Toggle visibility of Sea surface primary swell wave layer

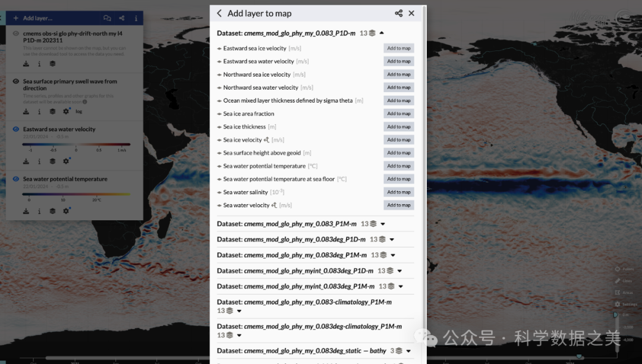[x=16, y=81]
